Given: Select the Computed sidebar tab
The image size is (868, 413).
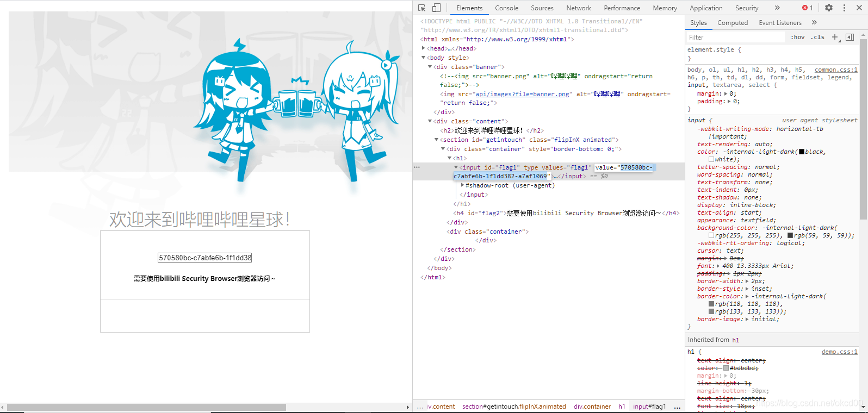Looking at the screenshot, I should click(x=733, y=23).
